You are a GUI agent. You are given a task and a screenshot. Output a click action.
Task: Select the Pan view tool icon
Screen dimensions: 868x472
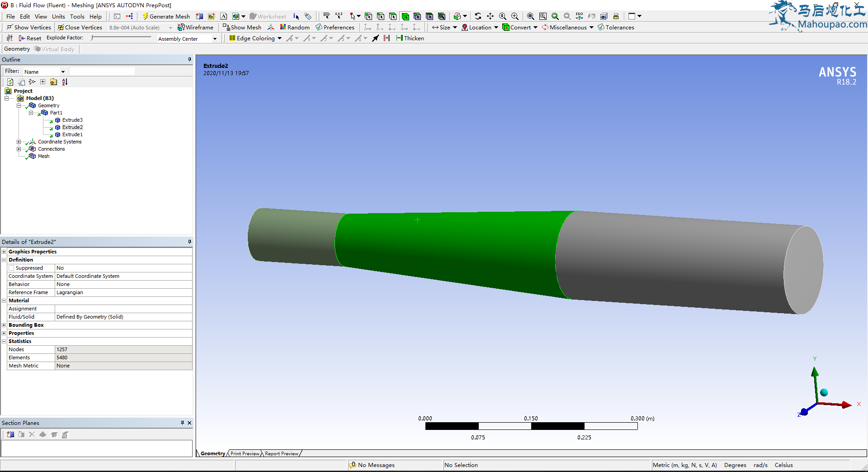point(490,16)
